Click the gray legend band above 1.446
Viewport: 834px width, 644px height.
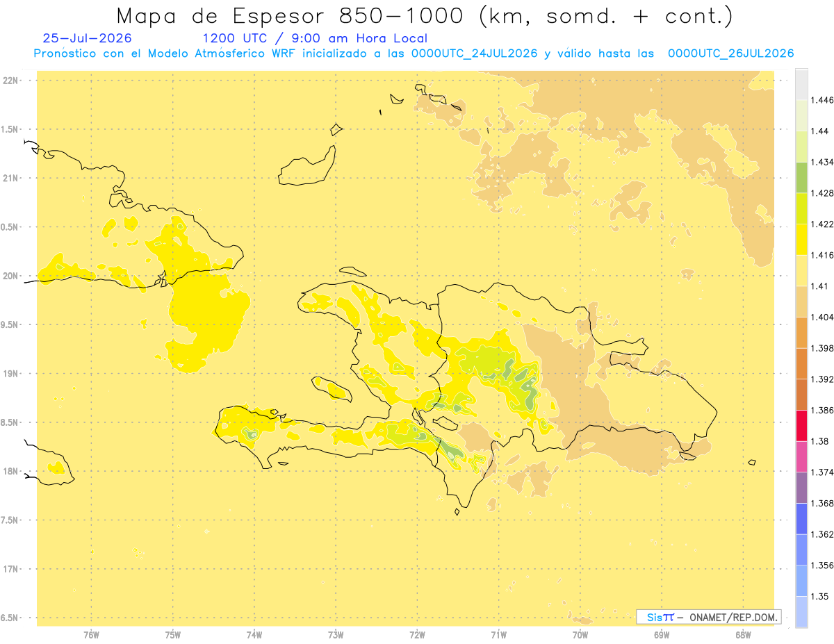point(801,84)
